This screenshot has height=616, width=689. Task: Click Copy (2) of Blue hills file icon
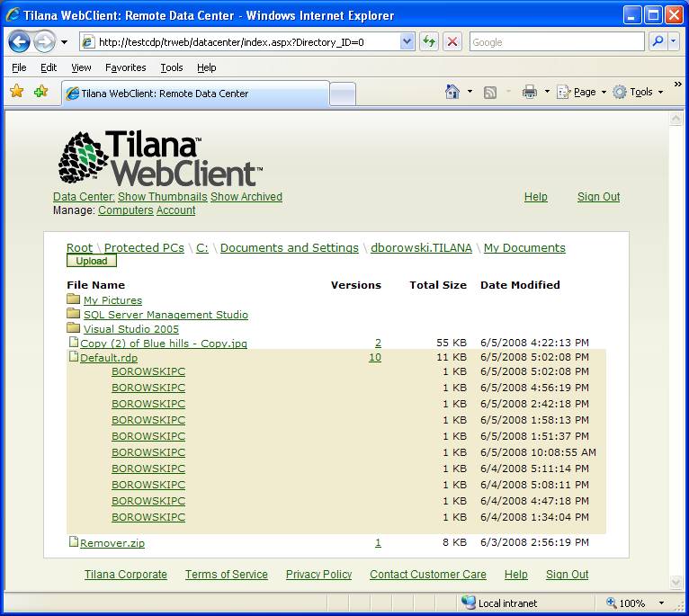(74, 343)
